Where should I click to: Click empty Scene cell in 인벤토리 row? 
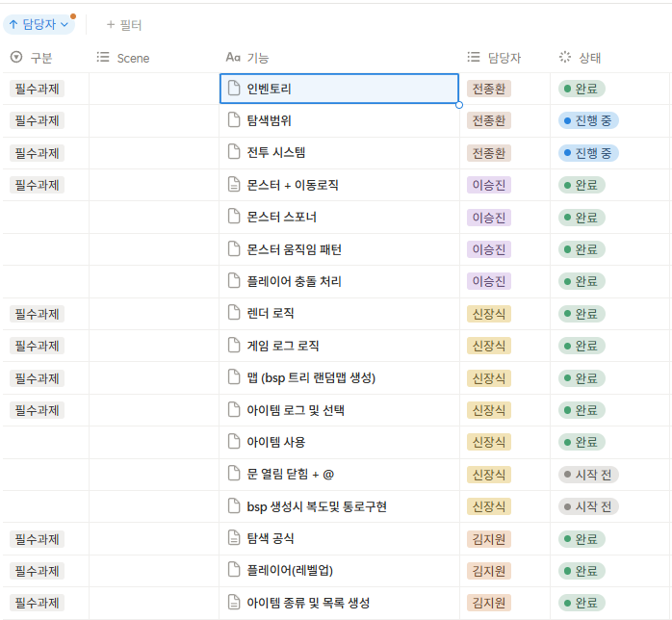[x=154, y=89]
